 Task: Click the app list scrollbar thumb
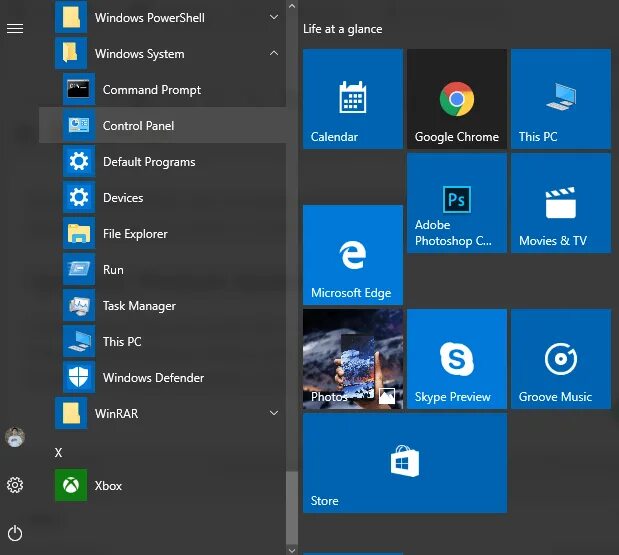coord(292,508)
